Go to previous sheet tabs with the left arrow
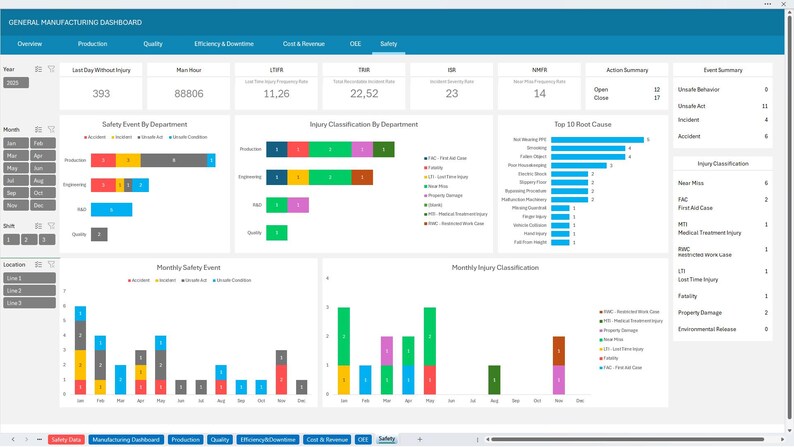Screen dimensions: 794x447 13,439
